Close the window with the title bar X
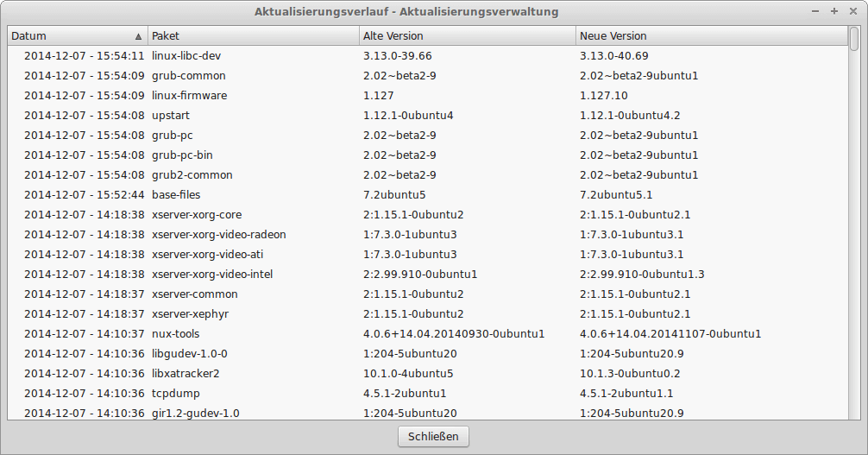 pyautogui.click(x=852, y=11)
